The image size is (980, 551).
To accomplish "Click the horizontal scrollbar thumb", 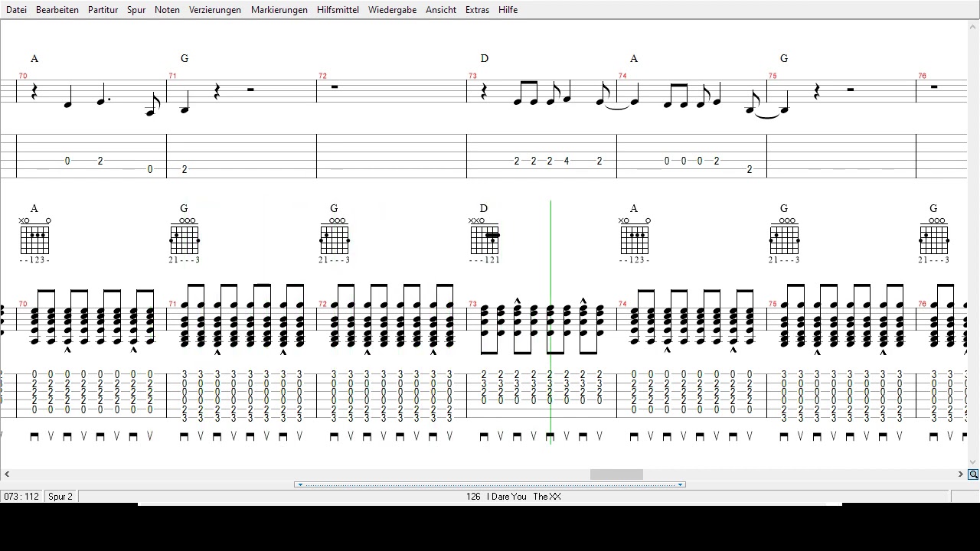I will coord(616,474).
